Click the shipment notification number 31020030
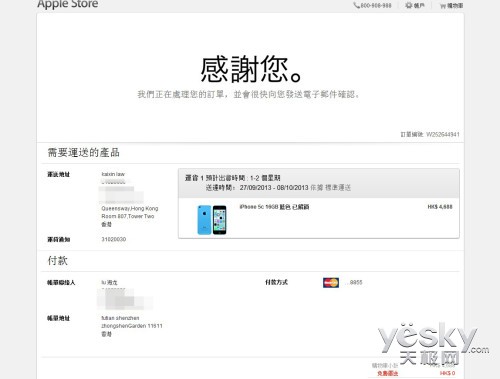Viewport: 500px width, 379px height. click(114, 239)
